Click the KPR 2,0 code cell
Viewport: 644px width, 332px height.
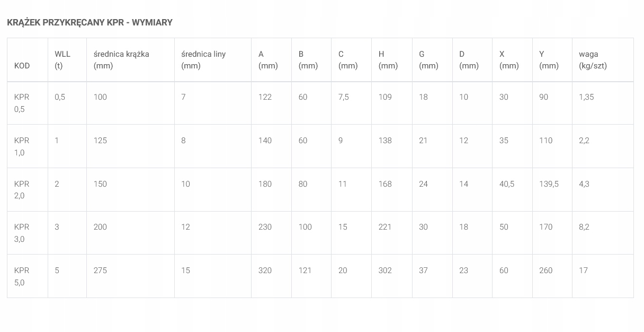[22, 190]
